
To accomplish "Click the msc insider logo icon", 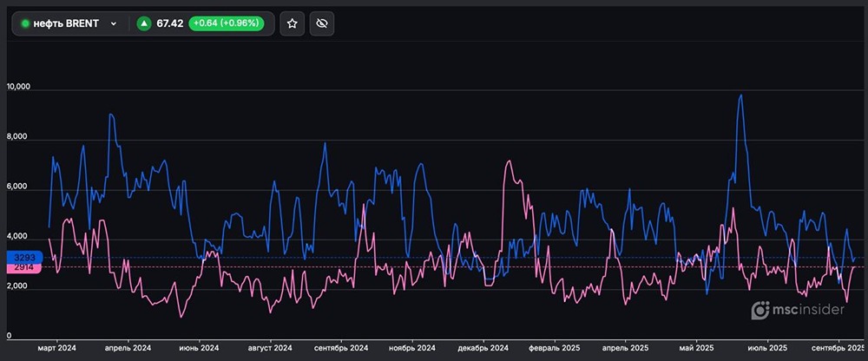I will pos(760,311).
